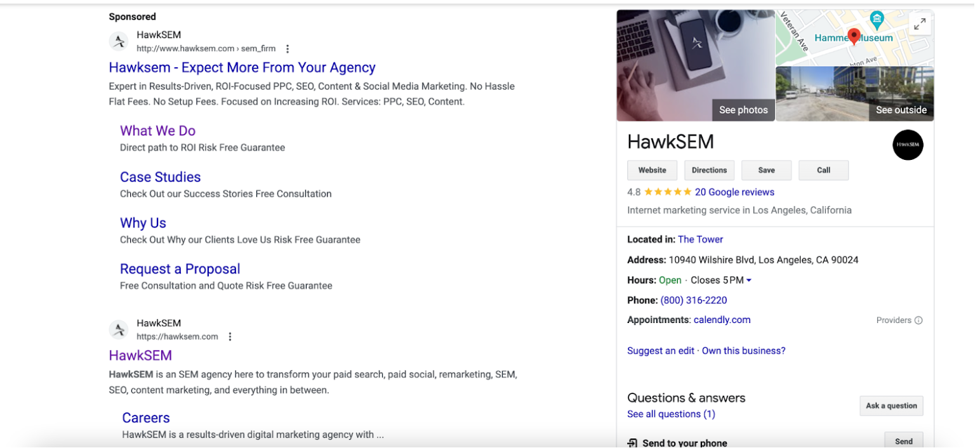This screenshot has height=448, width=980.
Task: Call the (800) 316-2220 phone link
Action: pos(693,300)
